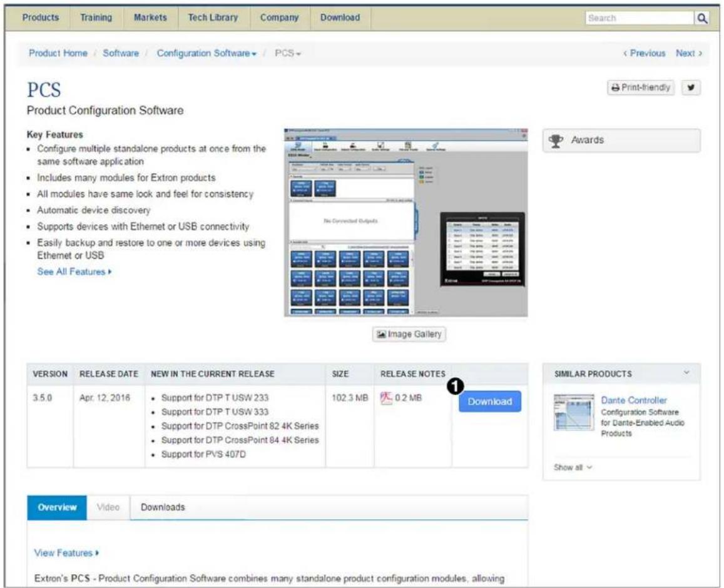Enlarge the PCS software screenshot
Screen dimensions: 724x588
(x=406, y=223)
